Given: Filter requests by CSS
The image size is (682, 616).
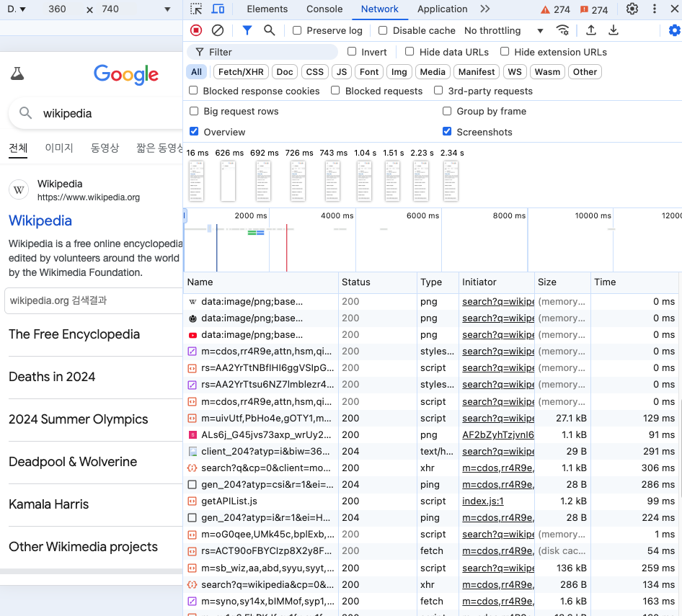Looking at the screenshot, I should click(x=315, y=72).
